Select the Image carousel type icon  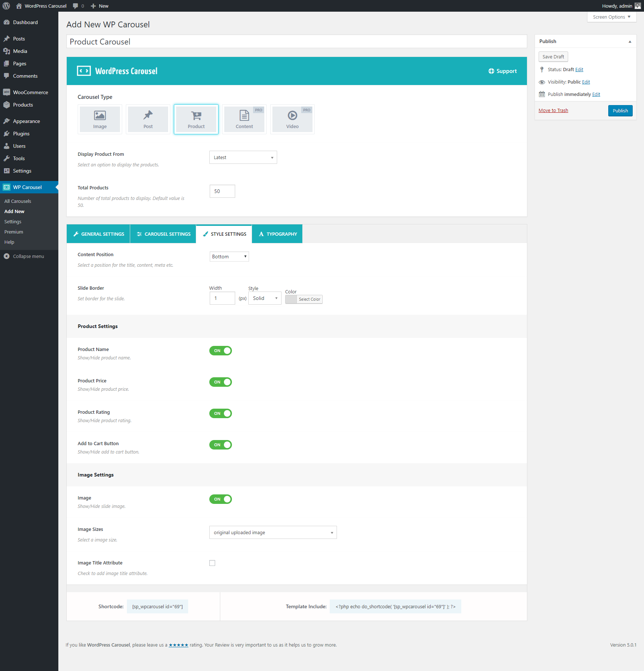click(x=100, y=116)
